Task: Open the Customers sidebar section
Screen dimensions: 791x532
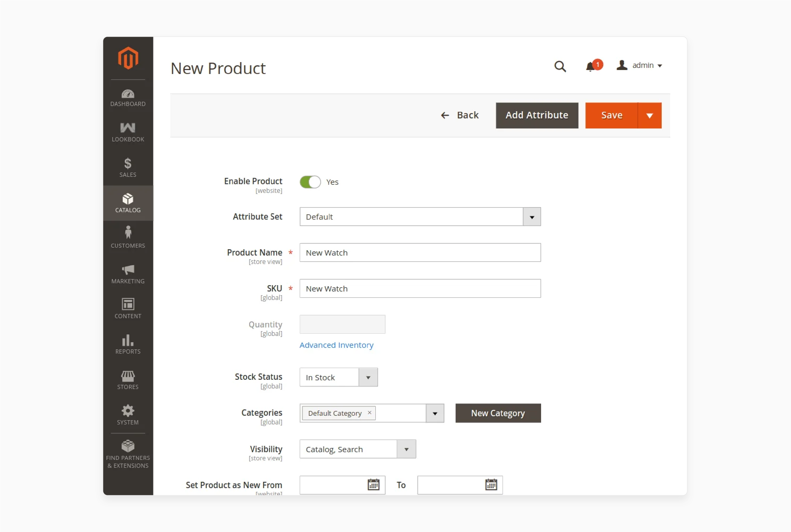Action: pyautogui.click(x=128, y=238)
